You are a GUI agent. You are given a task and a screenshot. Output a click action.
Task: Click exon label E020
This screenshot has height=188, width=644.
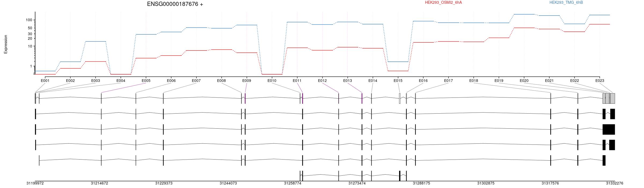click(524, 81)
